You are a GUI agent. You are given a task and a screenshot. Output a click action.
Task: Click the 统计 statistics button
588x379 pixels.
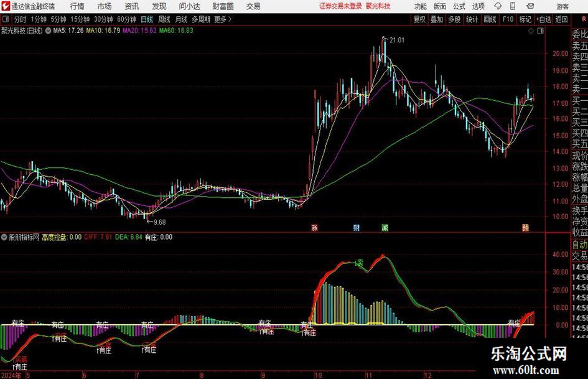pos(472,19)
